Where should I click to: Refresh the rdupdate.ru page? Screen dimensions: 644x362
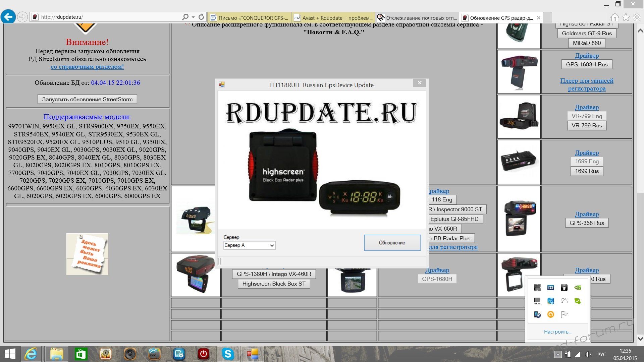[201, 17]
